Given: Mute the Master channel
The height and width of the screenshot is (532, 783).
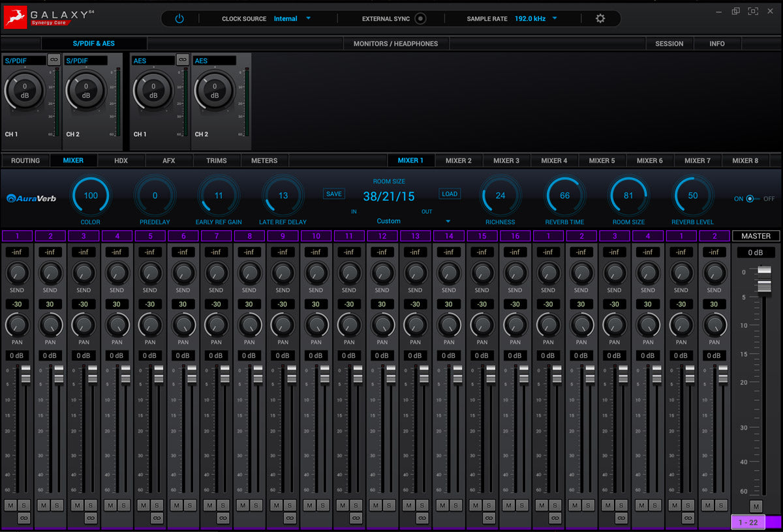Looking at the screenshot, I should (756, 507).
